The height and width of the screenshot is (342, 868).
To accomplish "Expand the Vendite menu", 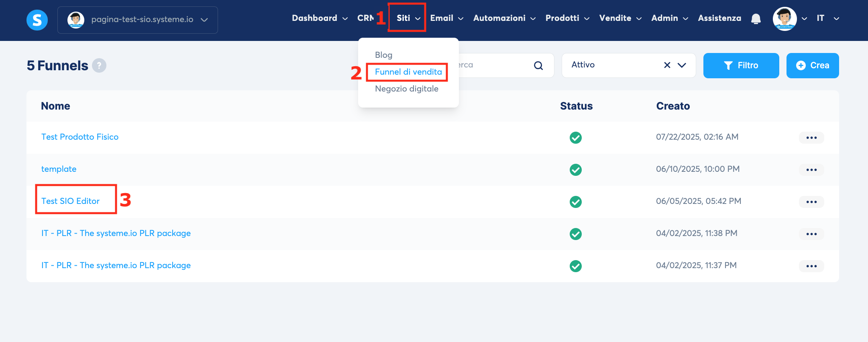I will point(620,18).
